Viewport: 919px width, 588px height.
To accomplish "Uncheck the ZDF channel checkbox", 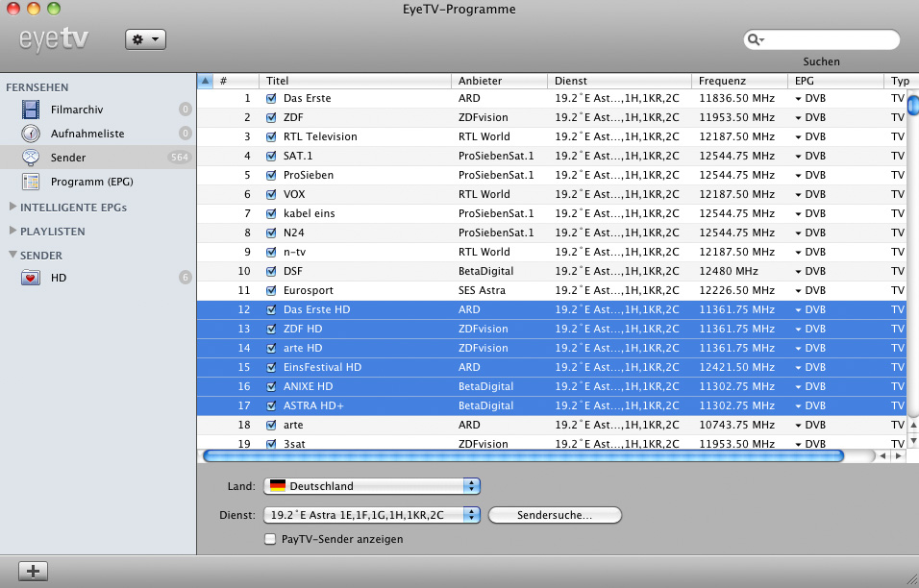I will tap(271, 118).
